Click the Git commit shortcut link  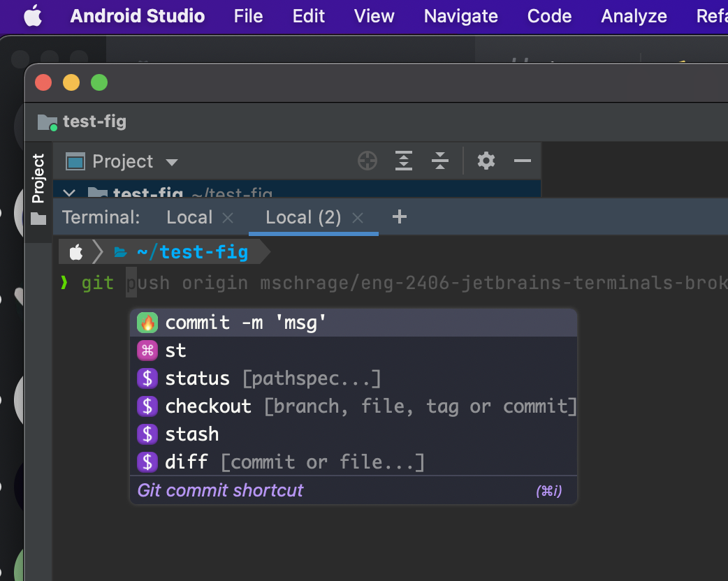coord(219,490)
